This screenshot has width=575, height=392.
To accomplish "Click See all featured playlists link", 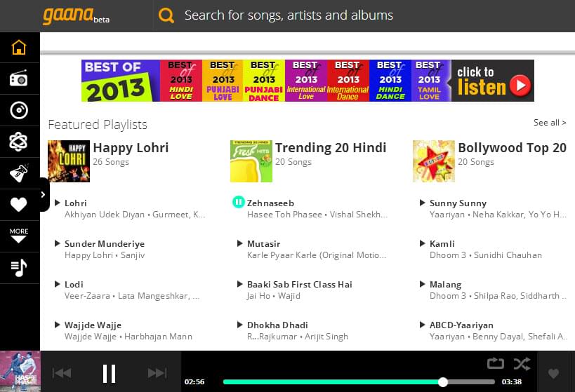I will 549,123.
